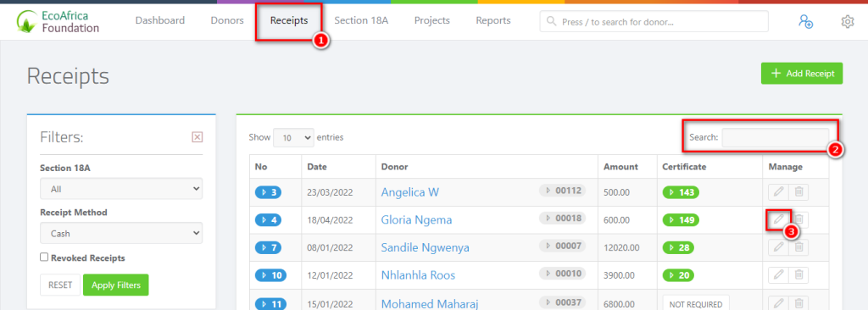868x310 pixels.
Task: Click the Add Receipt button
Action: [x=802, y=73]
